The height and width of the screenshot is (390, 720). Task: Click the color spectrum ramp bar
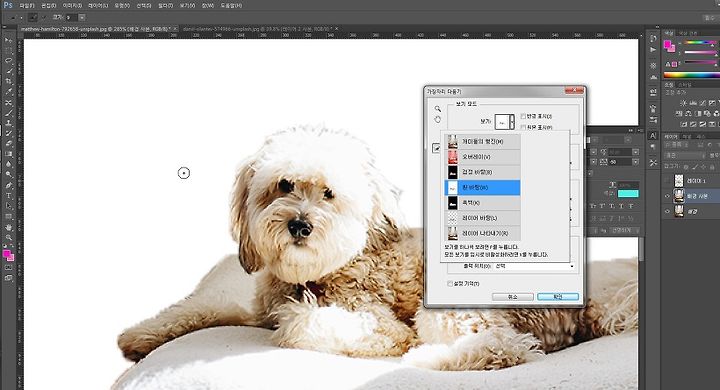coord(692,75)
